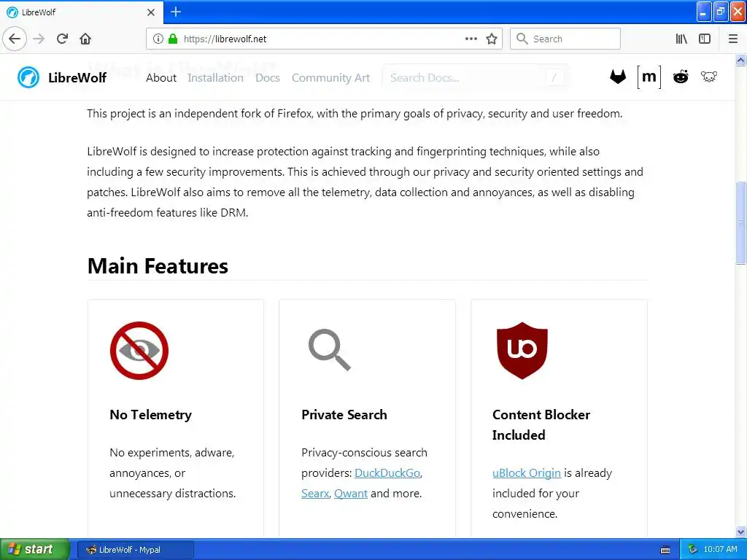747x560 pixels.
Task: Click the scrollbar up arrow
Action: point(741,60)
